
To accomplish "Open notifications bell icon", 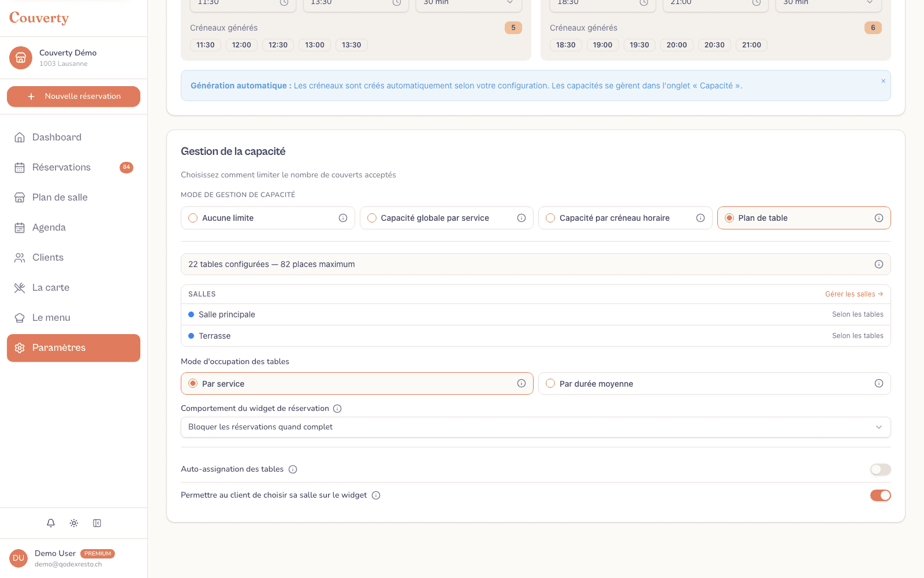I will (51, 523).
